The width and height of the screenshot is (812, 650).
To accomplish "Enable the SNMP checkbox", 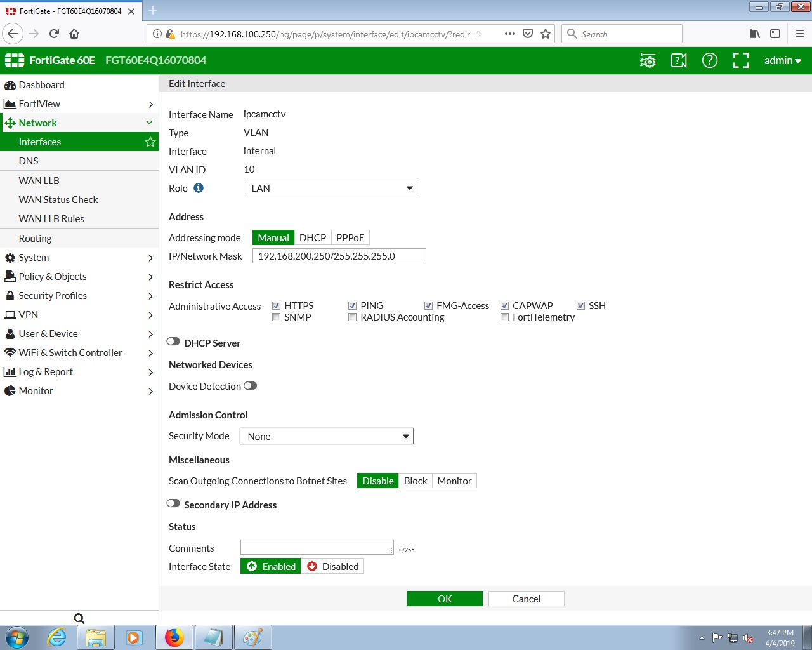I will (276, 317).
